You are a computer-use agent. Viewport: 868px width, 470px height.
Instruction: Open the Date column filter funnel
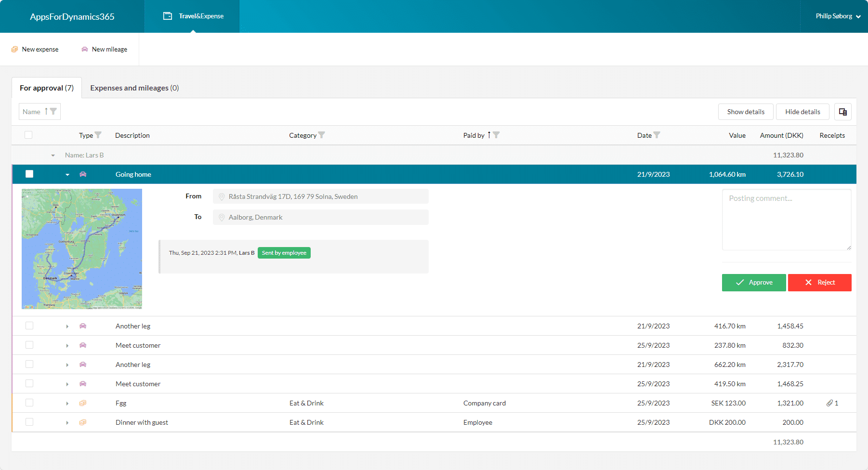pyautogui.click(x=657, y=135)
